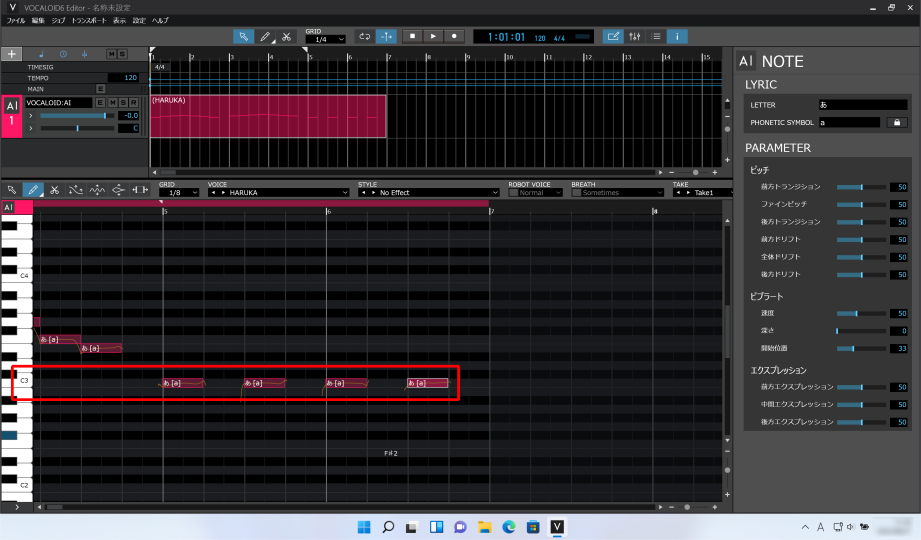Viewport: 921px width, 540px height.
Task: Start recording with the record button
Action: coord(454,36)
